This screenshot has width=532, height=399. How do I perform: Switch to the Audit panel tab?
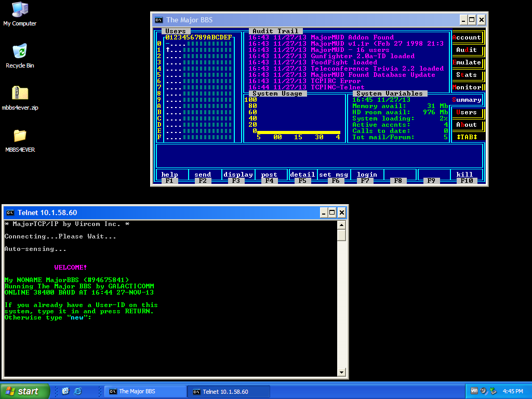click(467, 50)
